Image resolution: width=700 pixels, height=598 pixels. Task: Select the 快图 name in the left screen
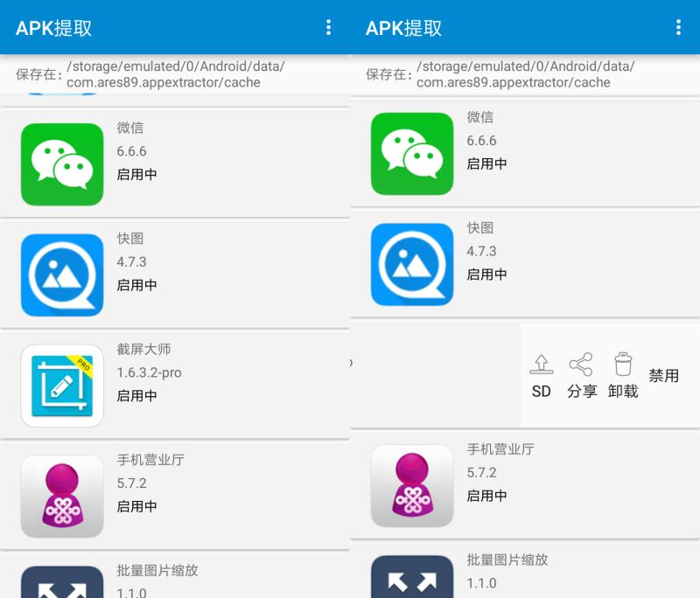coord(129,239)
